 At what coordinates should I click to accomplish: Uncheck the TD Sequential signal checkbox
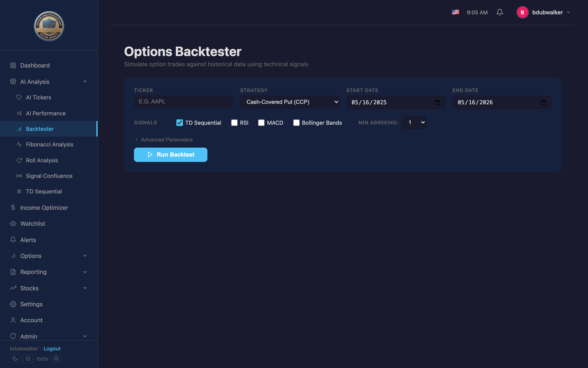179,123
